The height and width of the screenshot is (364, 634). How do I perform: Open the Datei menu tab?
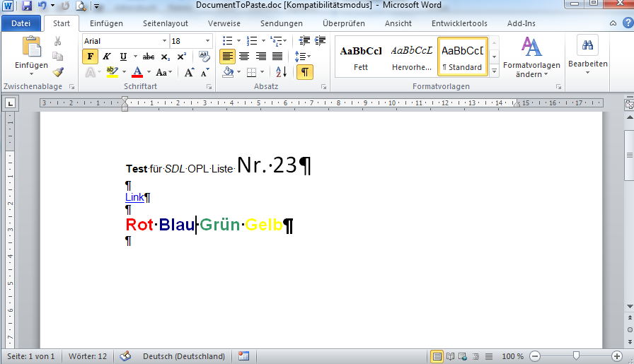coord(21,23)
